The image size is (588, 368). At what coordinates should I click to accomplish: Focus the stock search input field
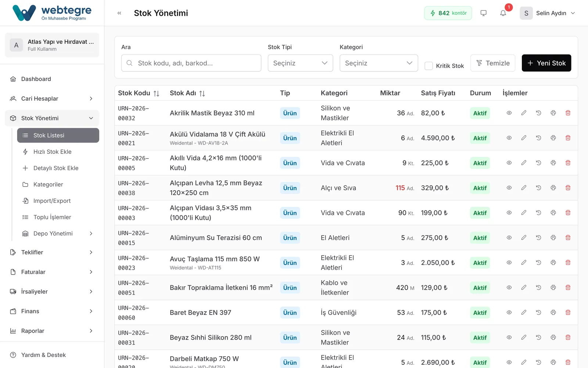click(x=191, y=63)
